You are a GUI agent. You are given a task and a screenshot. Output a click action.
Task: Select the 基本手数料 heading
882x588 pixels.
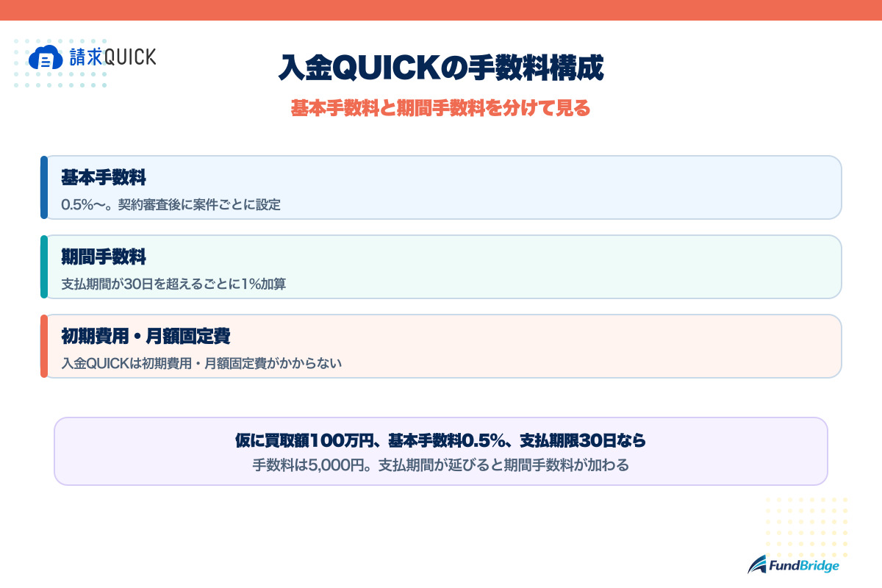tap(104, 177)
